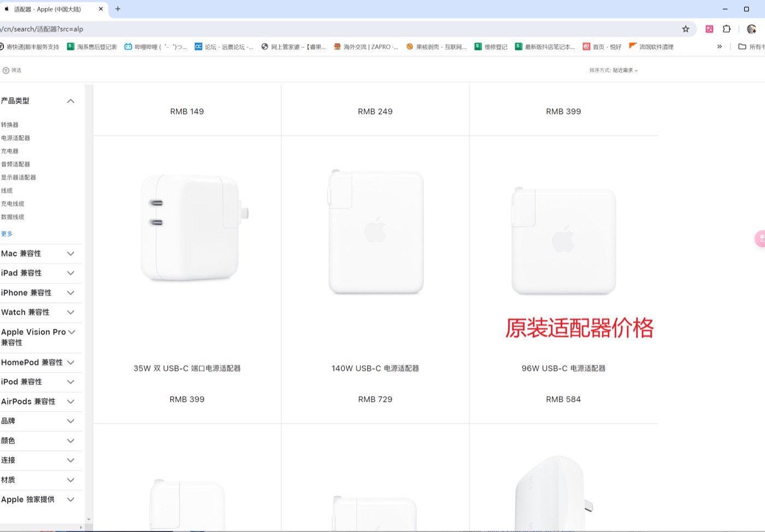Expand the Apple 独家提供 filter
The width and height of the screenshot is (765, 532).
pyautogui.click(x=70, y=499)
